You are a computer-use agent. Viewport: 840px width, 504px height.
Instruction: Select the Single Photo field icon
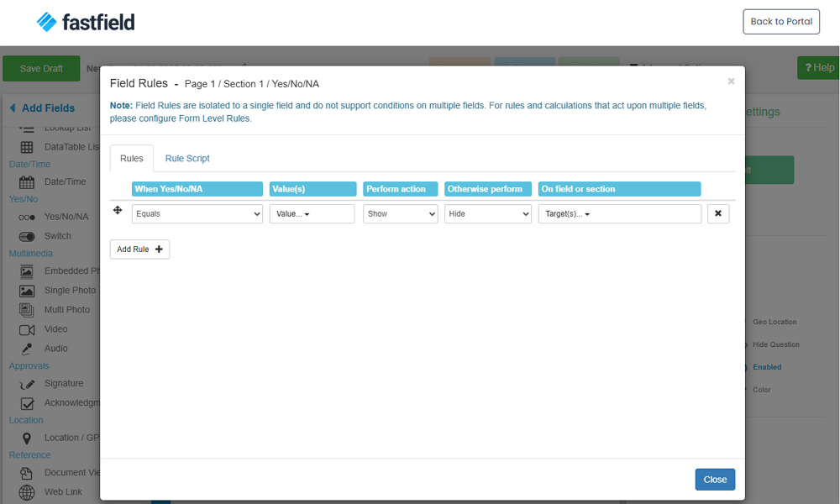[27, 291]
